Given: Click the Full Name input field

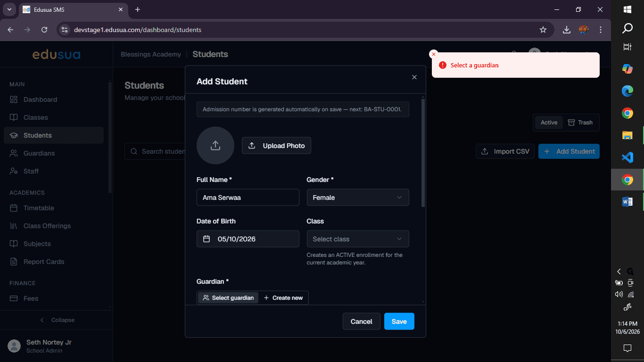Looking at the screenshot, I should 248,197.
